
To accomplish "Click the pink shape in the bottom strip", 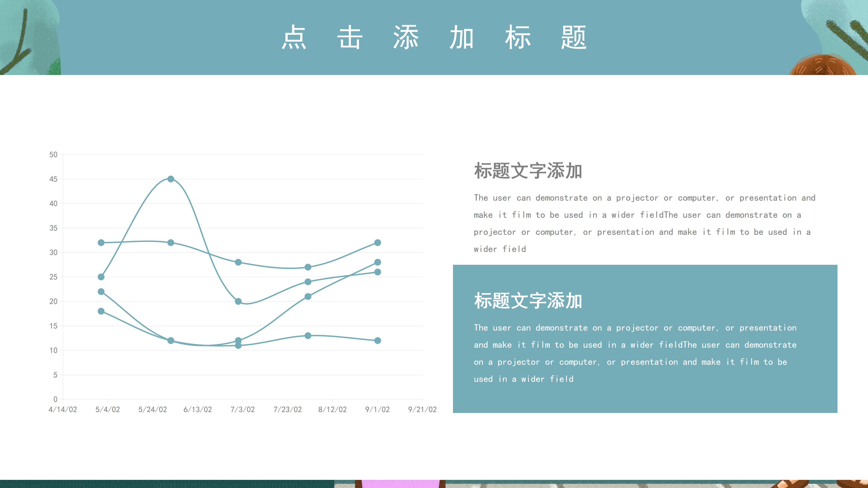I will point(400,484).
